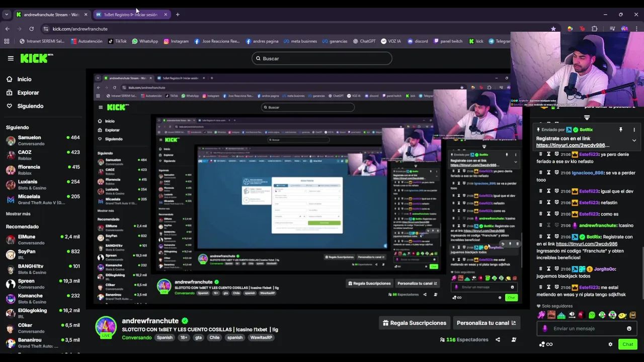Click Regala Suscripciones button
Screen dimensions: 644x362
pyautogui.click(x=414, y=323)
